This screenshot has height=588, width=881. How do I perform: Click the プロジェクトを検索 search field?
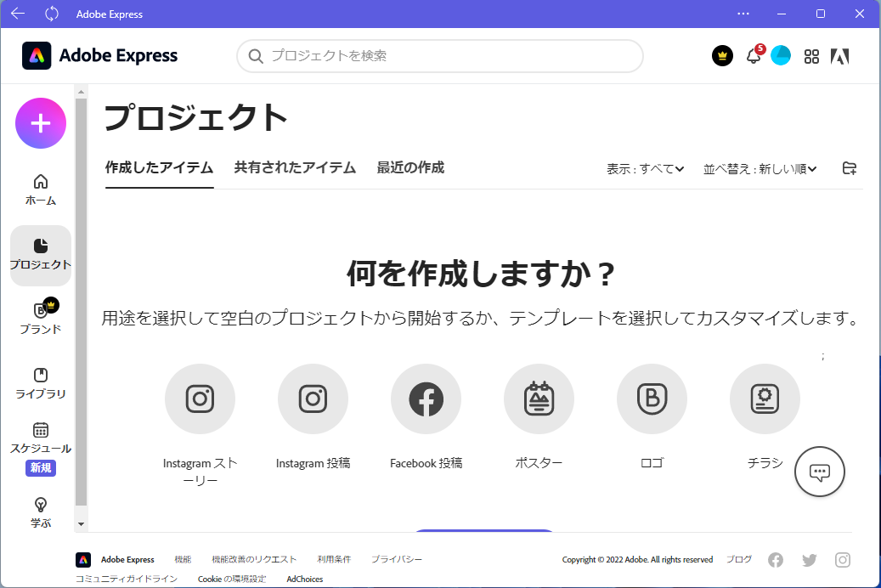coord(440,55)
